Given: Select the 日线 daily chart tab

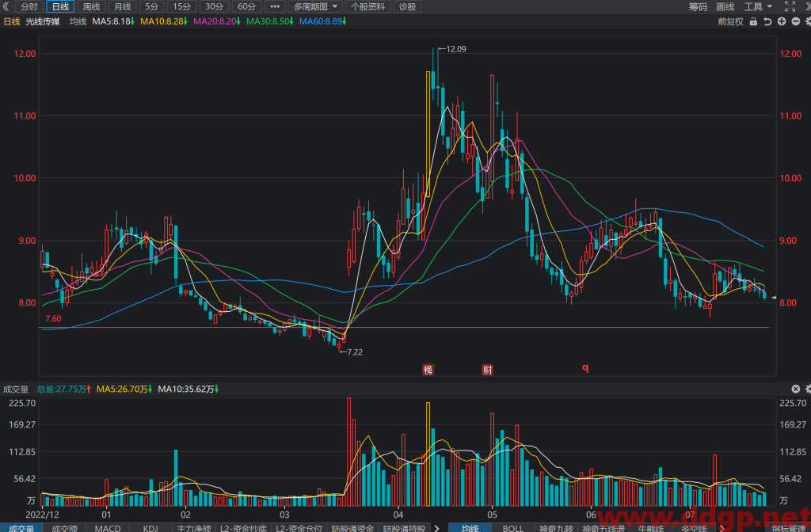Looking at the screenshot, I should (x=60, y=6).
